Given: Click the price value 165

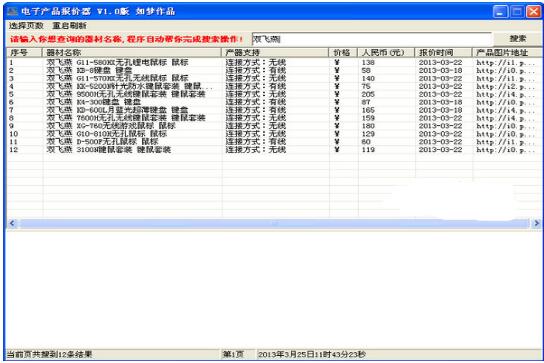Looking at the screenshot, I should tap(368, 110).
